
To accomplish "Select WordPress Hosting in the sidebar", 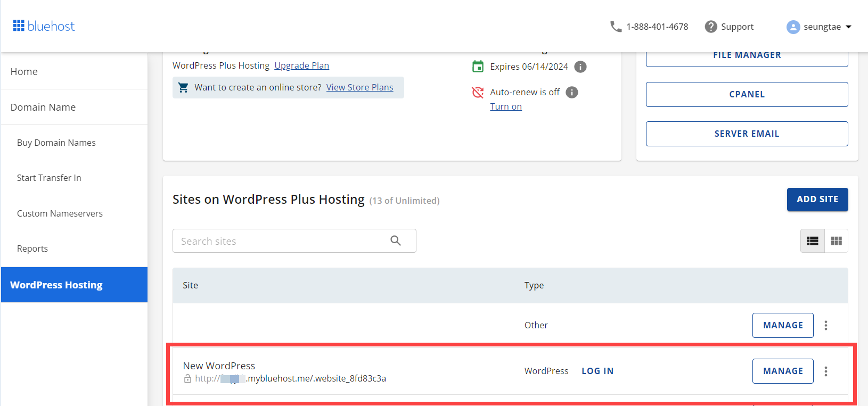I will [x=75, y=285].
